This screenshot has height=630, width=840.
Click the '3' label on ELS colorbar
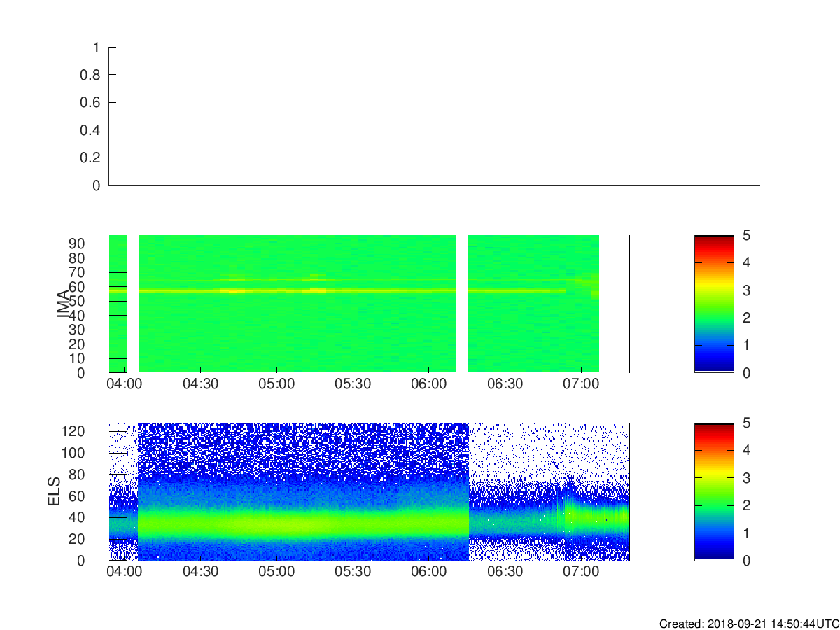click(x=746, y=478)
